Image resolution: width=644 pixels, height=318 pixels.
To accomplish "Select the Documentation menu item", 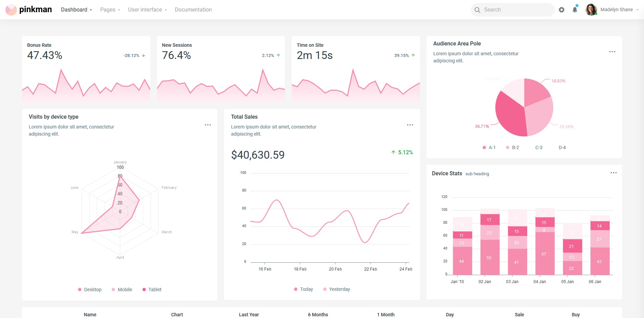I will tap(193, 9).
